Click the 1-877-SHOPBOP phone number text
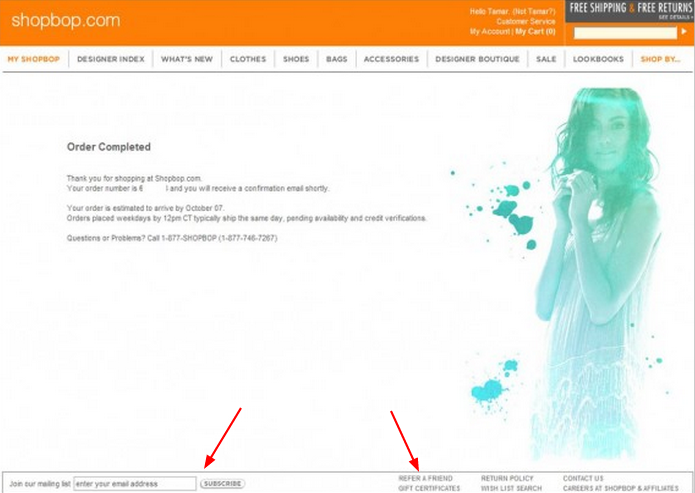Viewport: 695px width, 493px height. pyautogui.click(x=219, y=238)
